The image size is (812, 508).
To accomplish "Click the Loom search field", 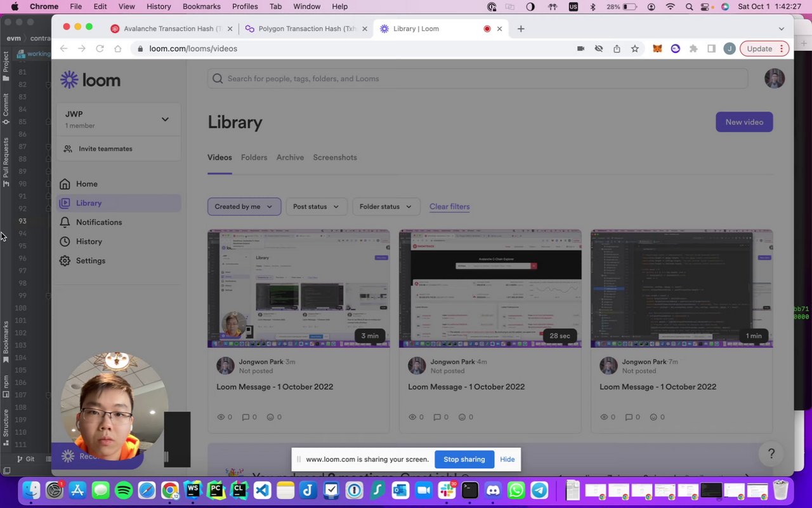I will click(x=478, y=78).
